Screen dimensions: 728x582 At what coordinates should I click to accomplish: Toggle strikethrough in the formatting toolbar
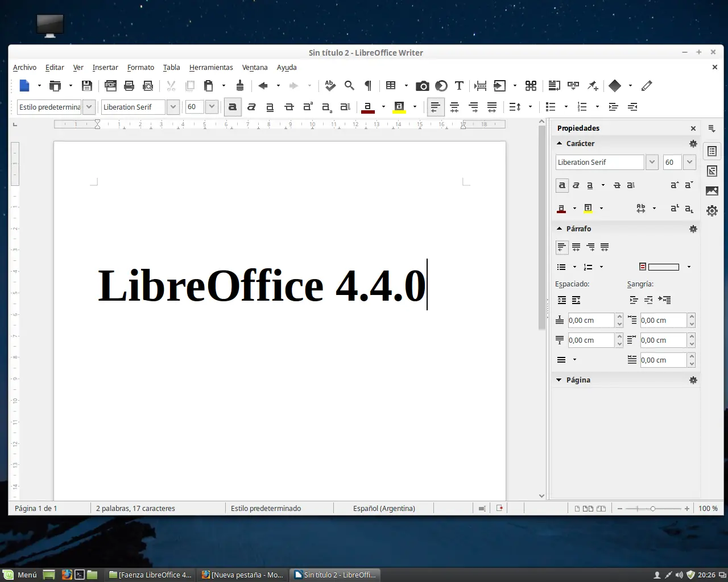point(289,107)
